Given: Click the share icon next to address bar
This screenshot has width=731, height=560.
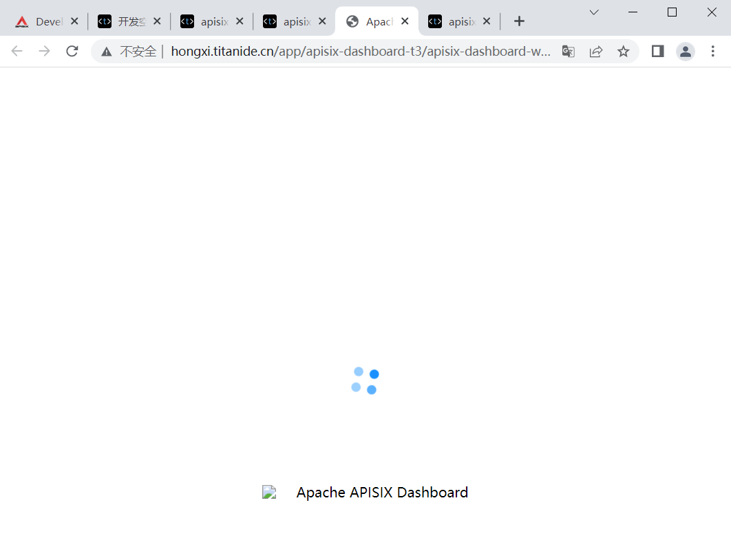Looking at the screenshot, I should [596, 51].
